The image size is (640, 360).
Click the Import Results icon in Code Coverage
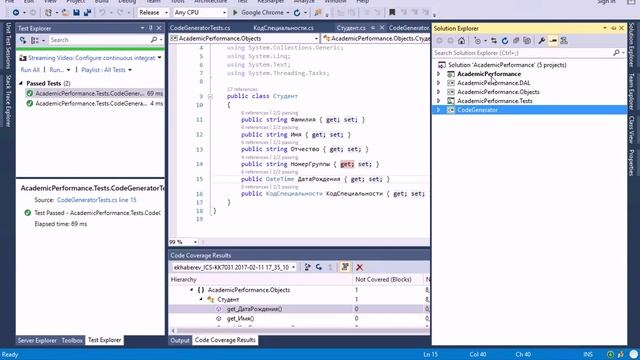tap(319, 267)
